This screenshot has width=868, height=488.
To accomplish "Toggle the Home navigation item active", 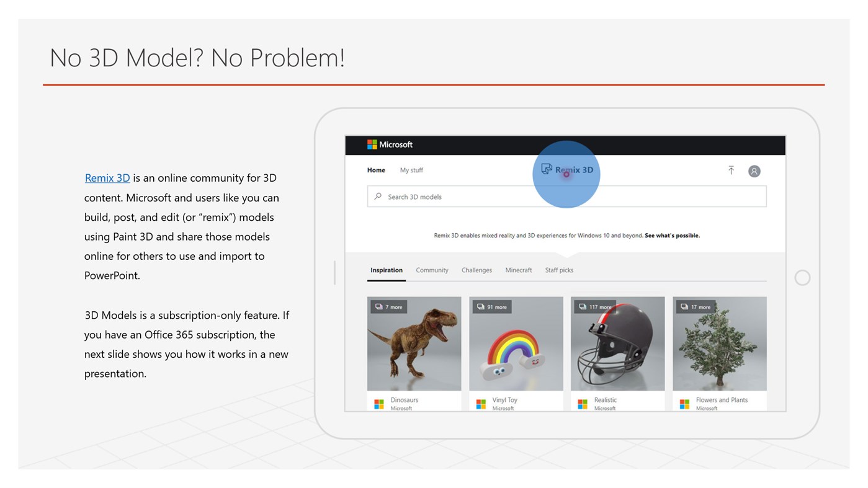I will (376, 169).
